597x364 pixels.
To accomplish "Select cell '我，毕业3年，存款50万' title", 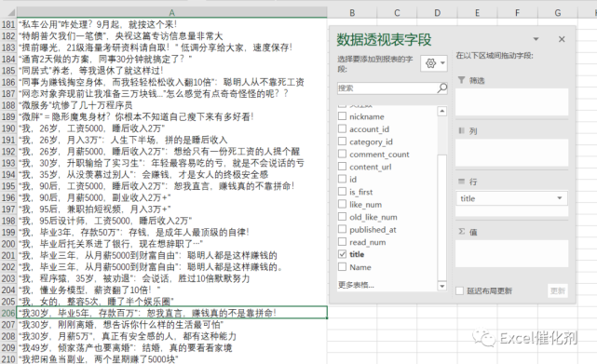I will (171, 232).
